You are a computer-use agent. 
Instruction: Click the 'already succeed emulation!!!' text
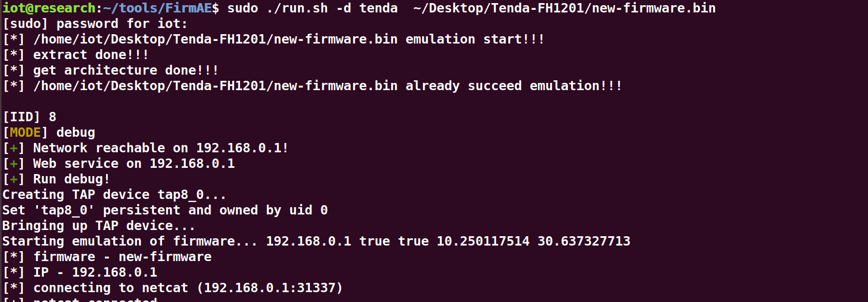coord(514,86)
